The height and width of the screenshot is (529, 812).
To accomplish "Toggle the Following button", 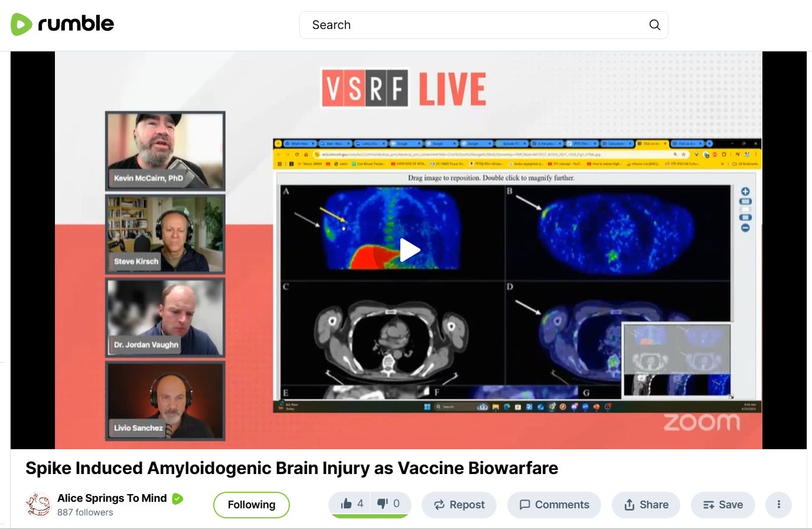I will pyautogui.click(x=252, y=505).
